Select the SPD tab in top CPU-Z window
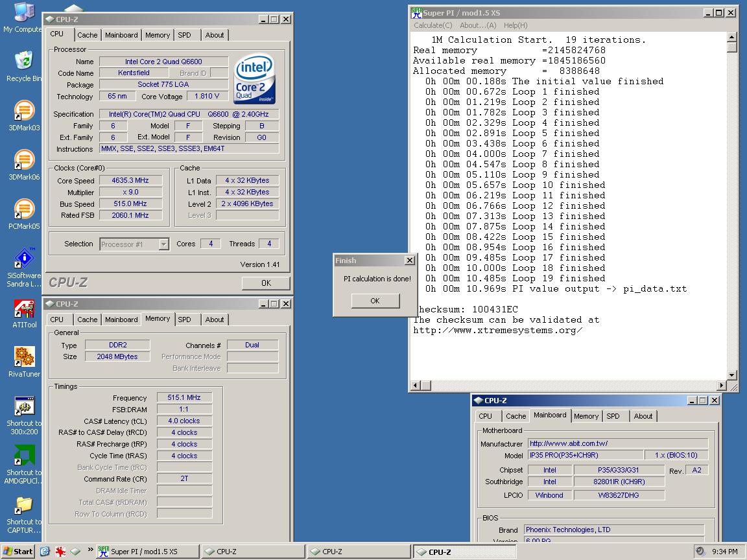 [x=184, y=35]
